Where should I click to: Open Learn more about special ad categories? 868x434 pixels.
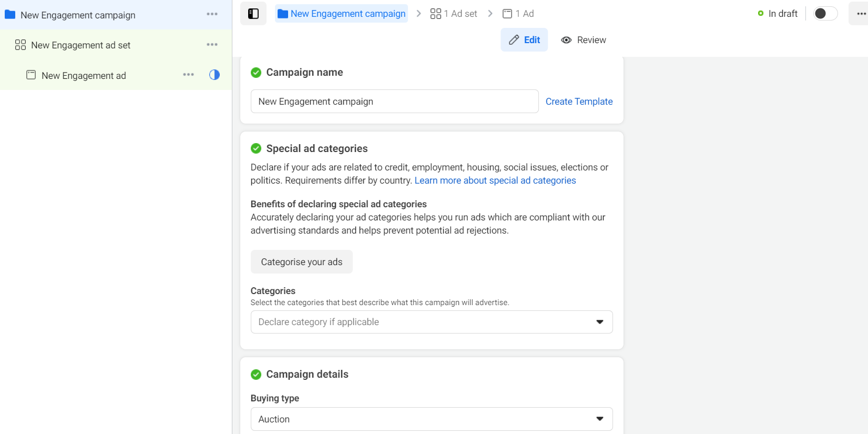(x=495, y=180)
